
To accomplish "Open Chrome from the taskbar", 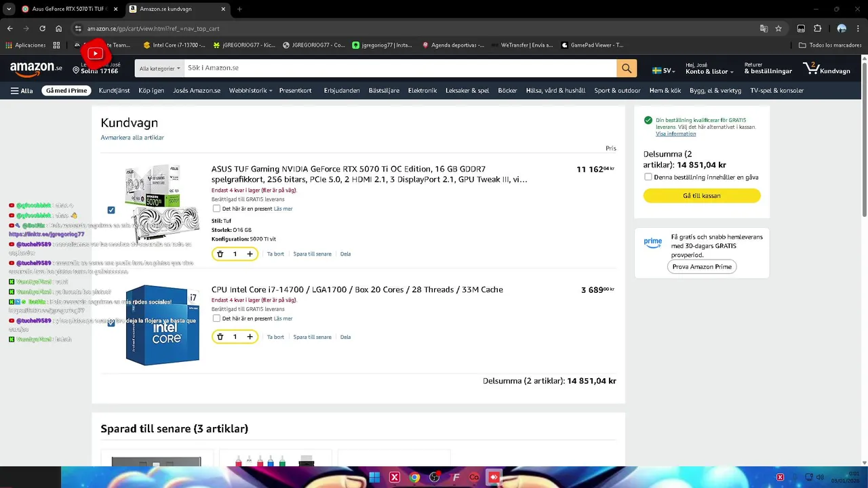I will 414,477.
